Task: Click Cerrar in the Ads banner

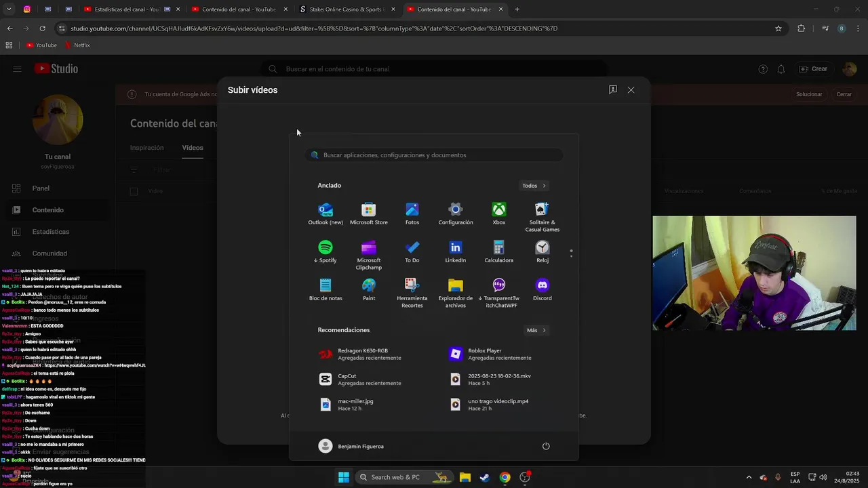Action: (x=844, y=94)
